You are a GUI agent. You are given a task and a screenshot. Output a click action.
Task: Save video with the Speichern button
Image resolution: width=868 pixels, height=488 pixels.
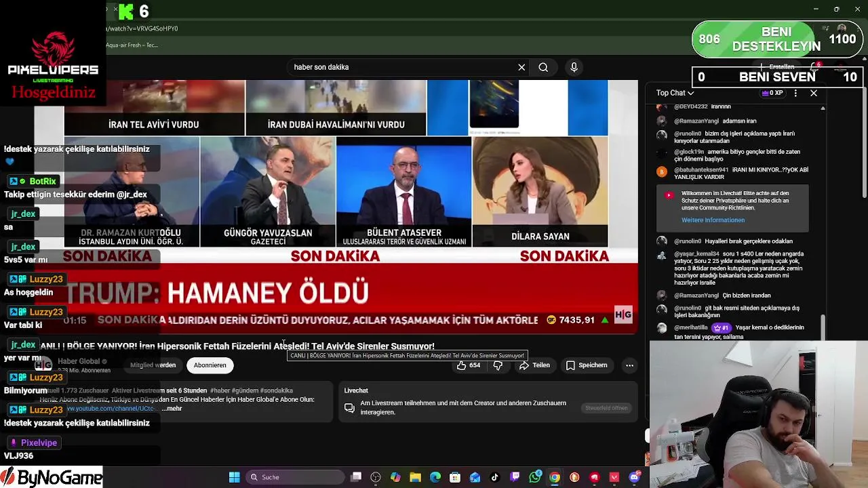[x=587, y=365]
